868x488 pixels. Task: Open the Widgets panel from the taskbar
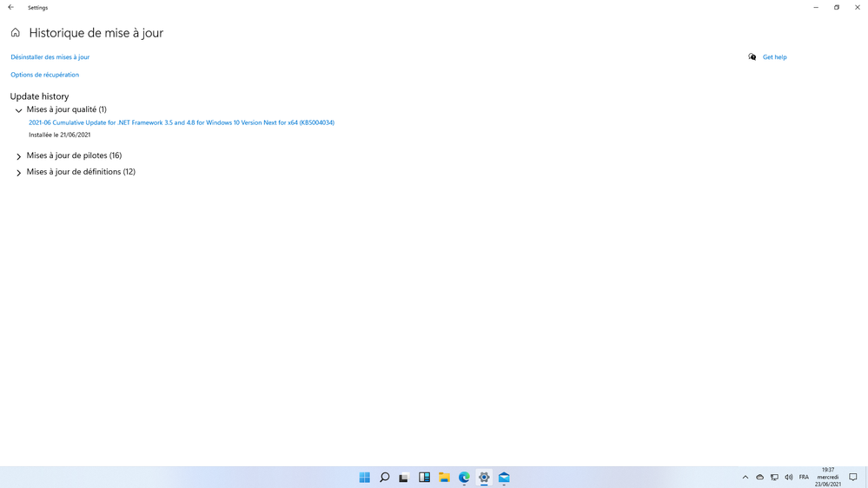point(424,478)
